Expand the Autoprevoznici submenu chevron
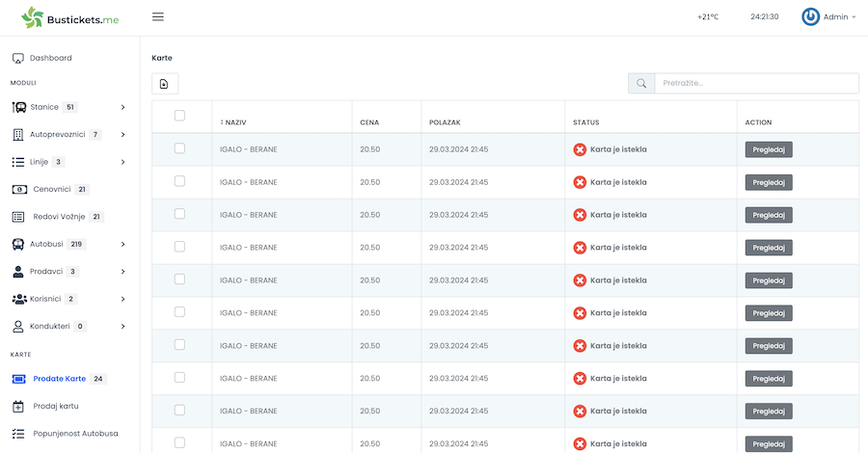 click(x=122, y=134)
